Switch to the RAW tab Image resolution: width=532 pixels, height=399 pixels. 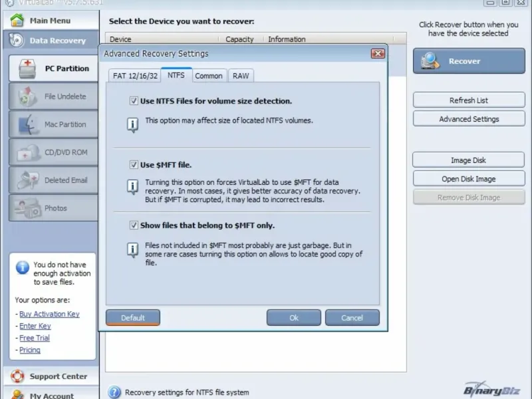pos(241,76)
